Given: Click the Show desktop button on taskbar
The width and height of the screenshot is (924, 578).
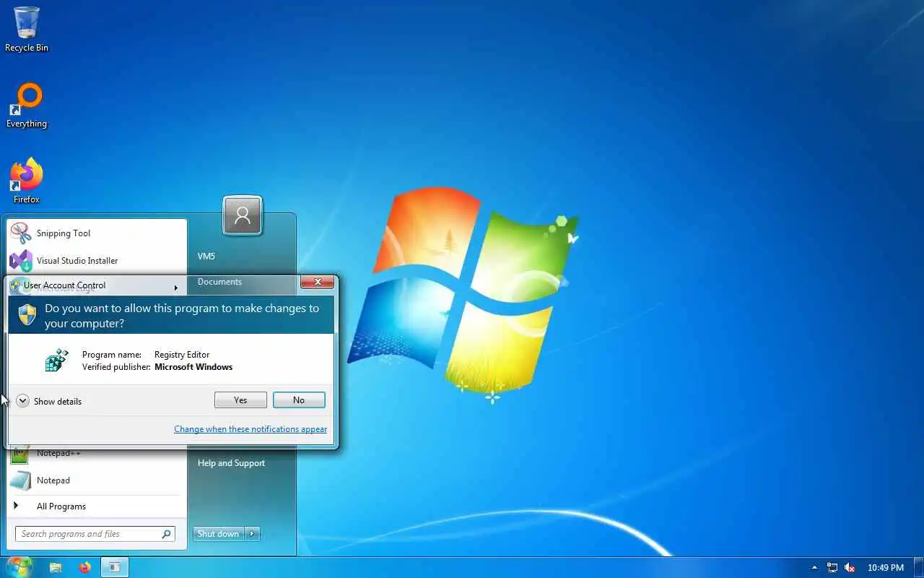Looking at the screenshot, I should click(918, 568).
